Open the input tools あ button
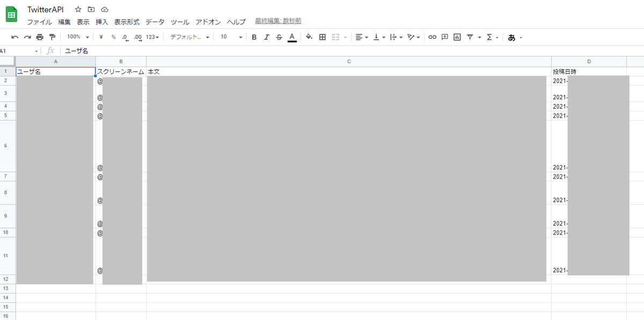 click(511, 38)
